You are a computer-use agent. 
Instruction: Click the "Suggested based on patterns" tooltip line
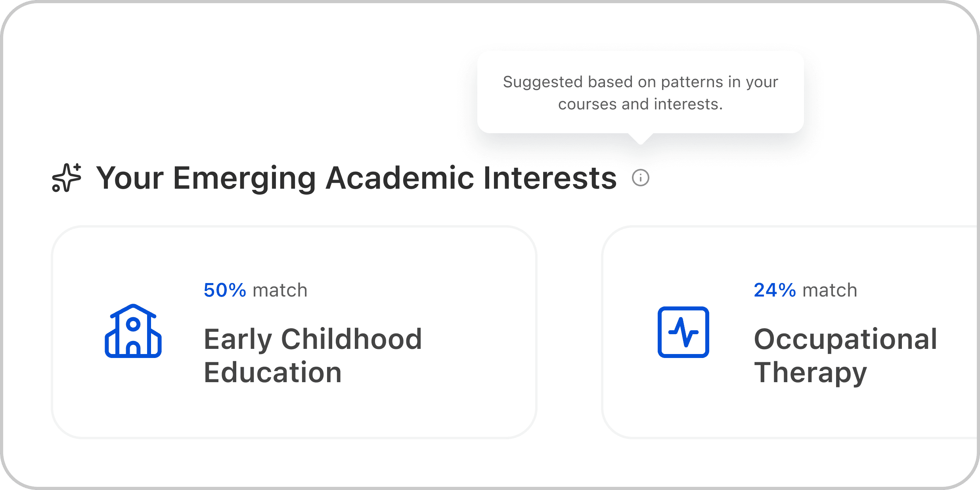pos(640,82)
